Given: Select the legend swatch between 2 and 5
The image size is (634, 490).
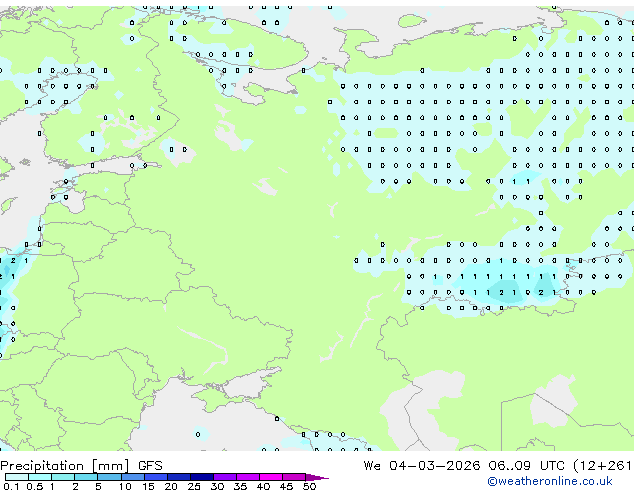Looking at the screenshot, I should [x=86, y=477].
